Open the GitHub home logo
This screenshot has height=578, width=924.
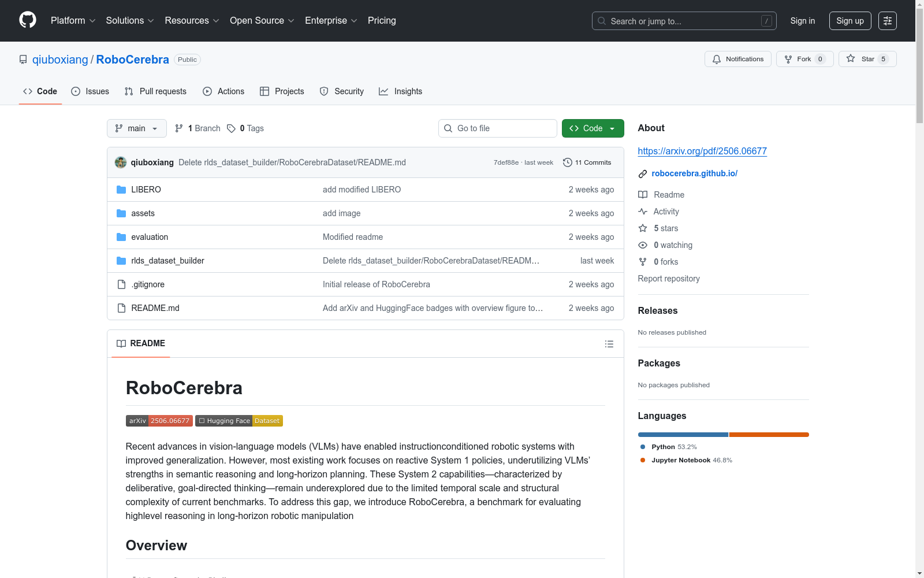coord(28,20)
